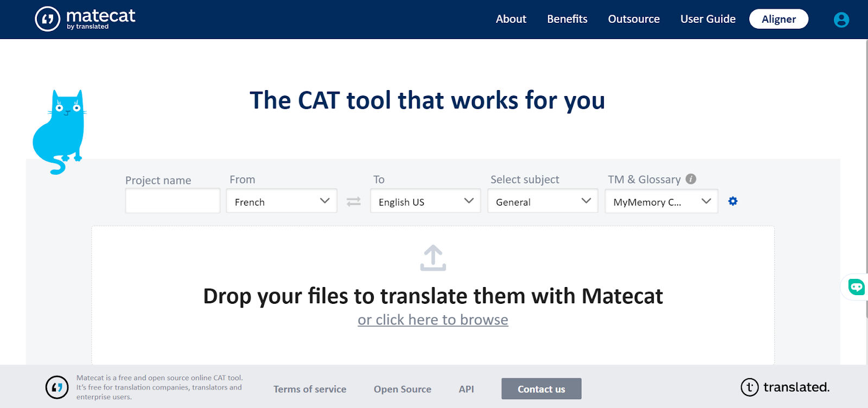
Task: Open the Outsource menu item
Action: pyautogui.click(x=634, y=19)
